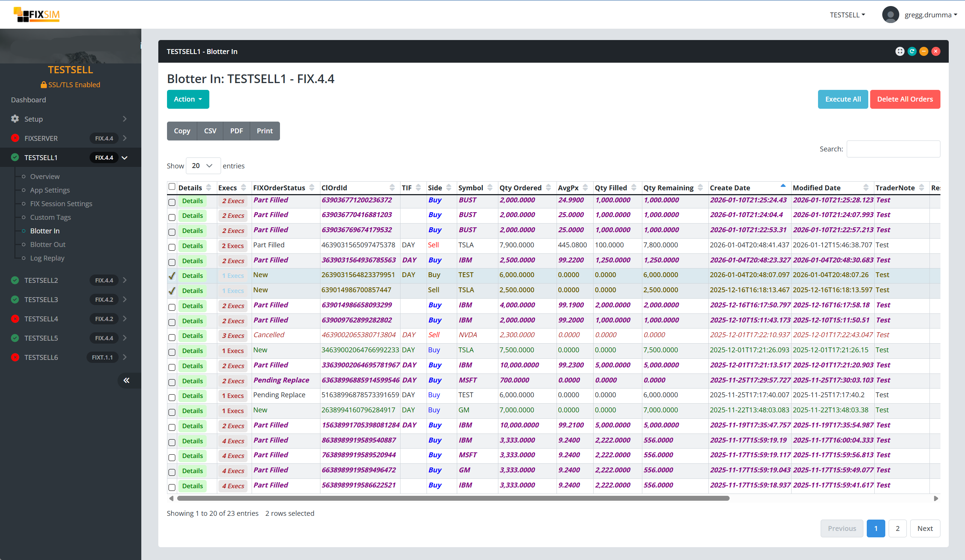Viewport: 965px width, 560px height.
Task: Click the FIXSIM logo
Action: pos(36,15)
